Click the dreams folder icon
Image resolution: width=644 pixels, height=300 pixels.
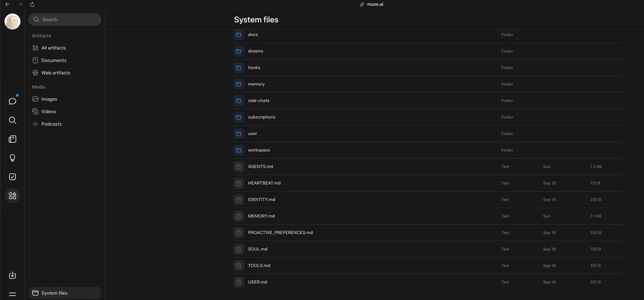tap(239, 51)
